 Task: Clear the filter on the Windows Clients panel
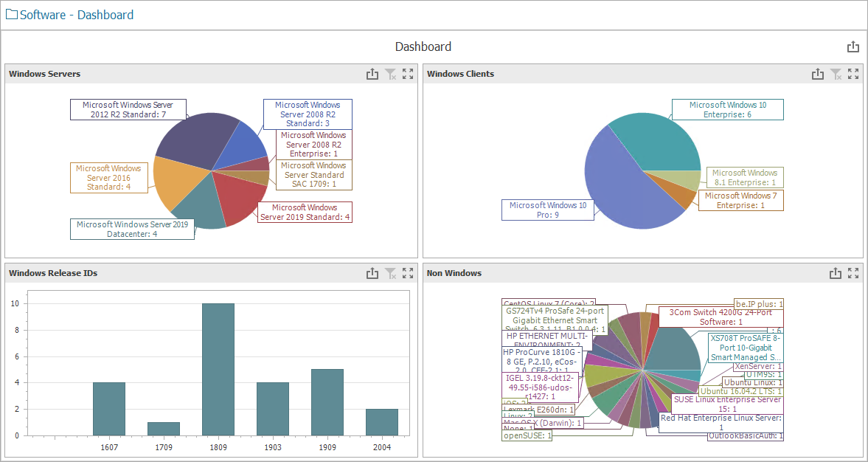pos(836,74)
